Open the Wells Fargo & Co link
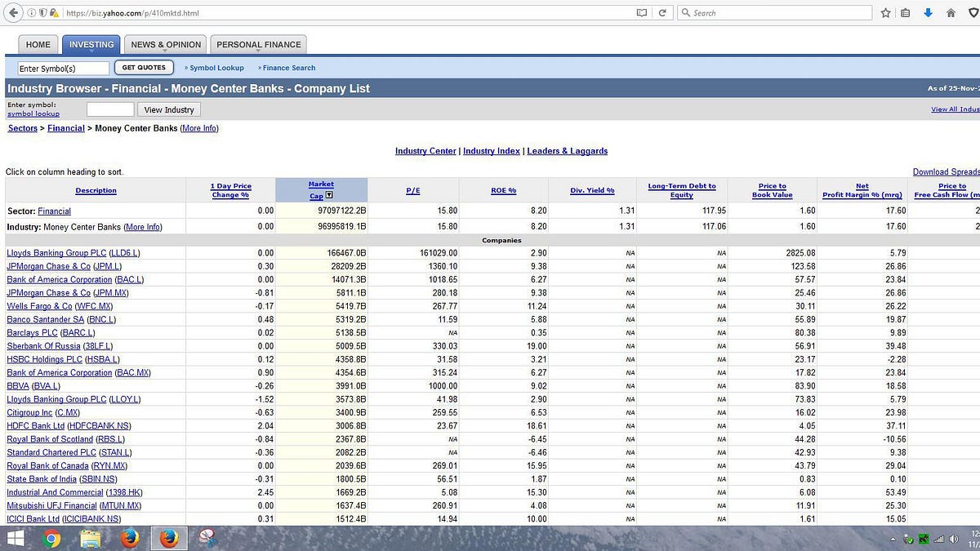The image size is (980, 551). [39, 306]
